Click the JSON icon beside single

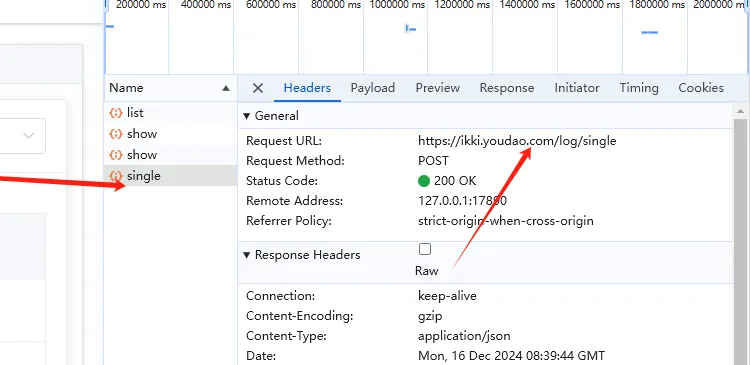click(x=116, y=176)
